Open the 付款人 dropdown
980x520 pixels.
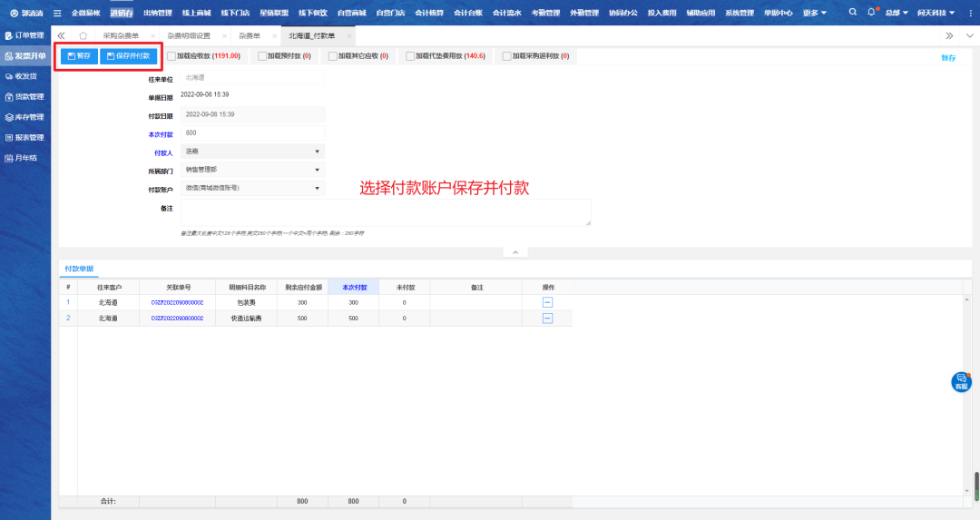253,151
